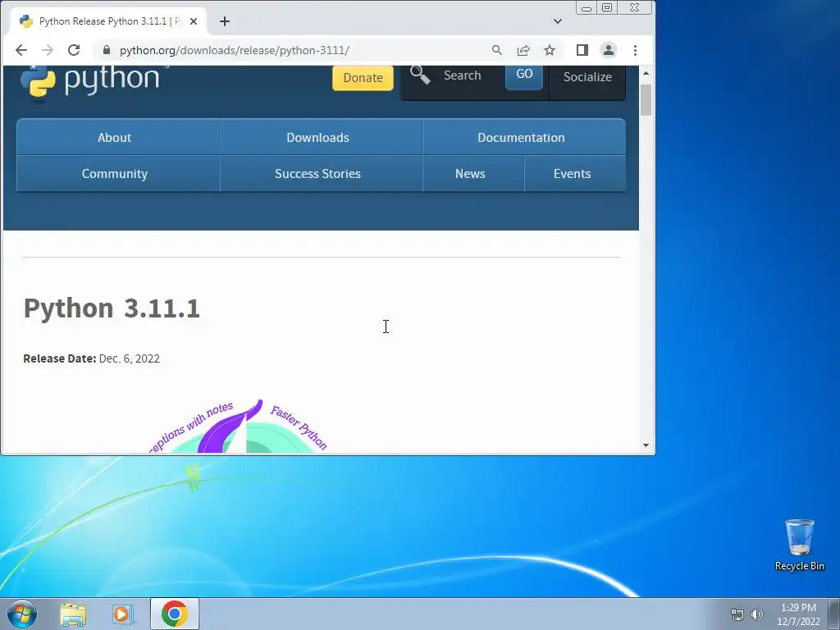Open the Success Stories menu
Viewport: 840px width, 630px height.
coord(317,174)
